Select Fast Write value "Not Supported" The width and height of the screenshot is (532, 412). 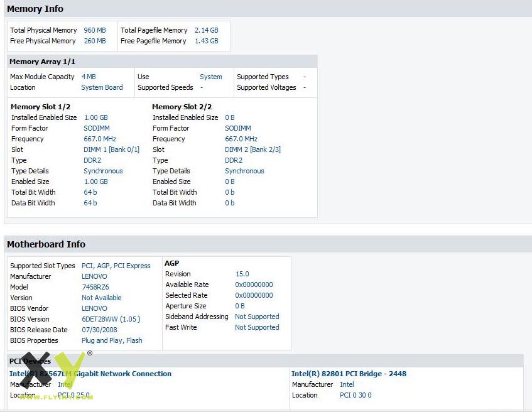pyautogui.click(x=257, y=327)
